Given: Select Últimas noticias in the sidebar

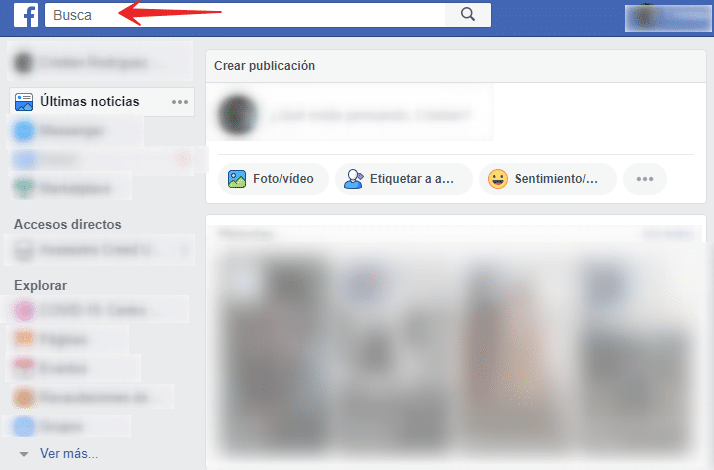Looking at the screenshot, I should [x=90, y=101].
